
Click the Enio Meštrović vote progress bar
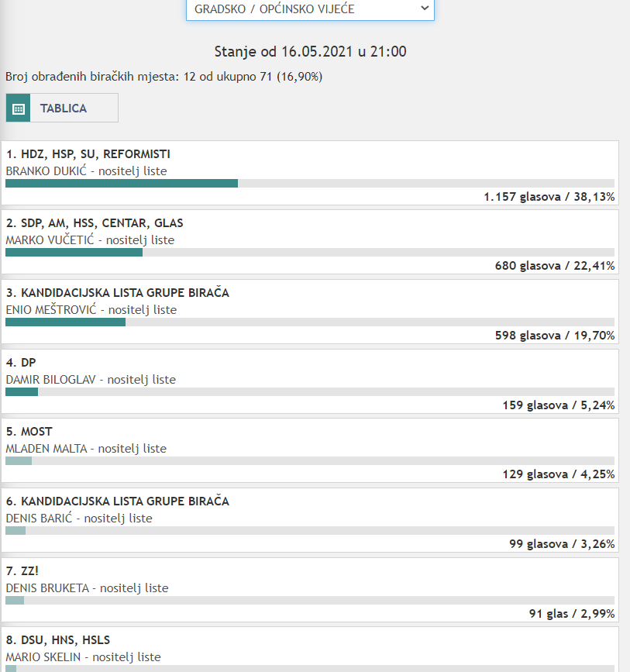pyautogui.click(x=310, y=322)
